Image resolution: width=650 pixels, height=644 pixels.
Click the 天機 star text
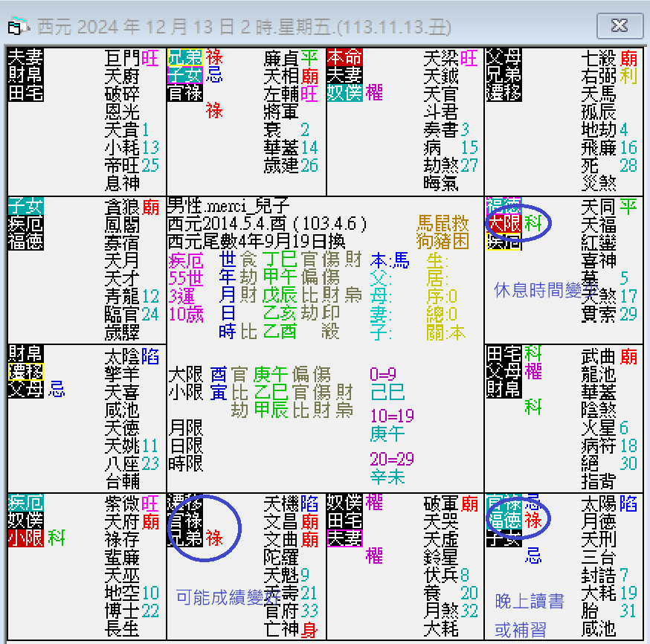click(281, 504)
